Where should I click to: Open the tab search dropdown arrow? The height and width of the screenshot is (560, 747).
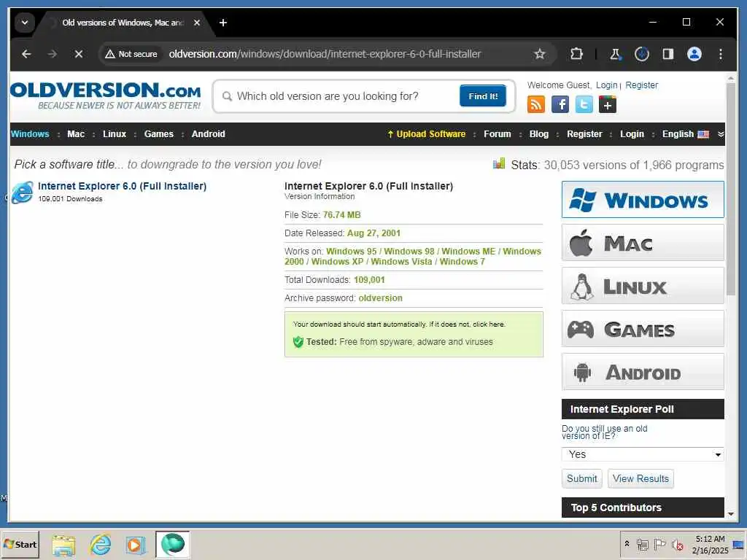(25, 23)
